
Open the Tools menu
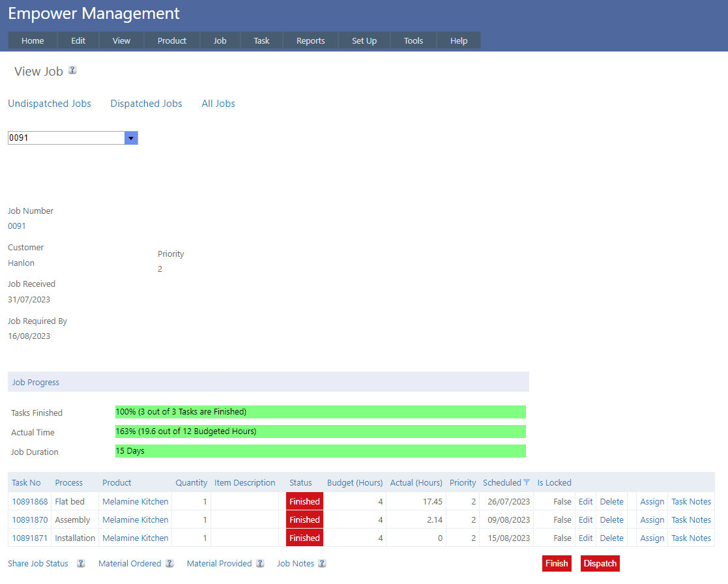point(413,40)
